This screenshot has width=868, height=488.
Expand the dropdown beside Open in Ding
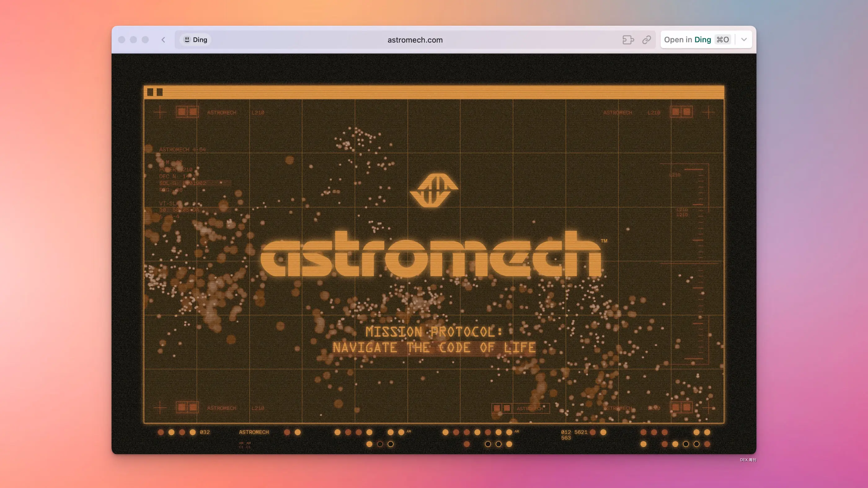[x=744, y=40]
